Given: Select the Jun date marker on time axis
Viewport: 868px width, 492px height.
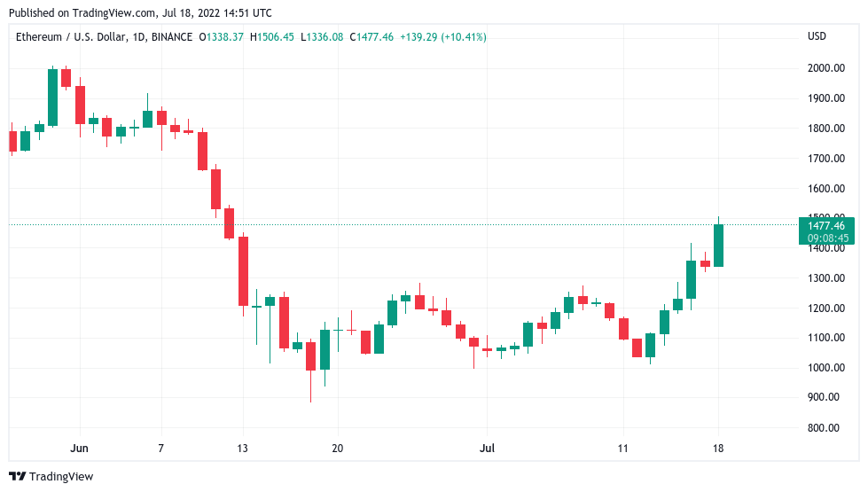Looking at the screenshot, I should click(x=79, y=449).
